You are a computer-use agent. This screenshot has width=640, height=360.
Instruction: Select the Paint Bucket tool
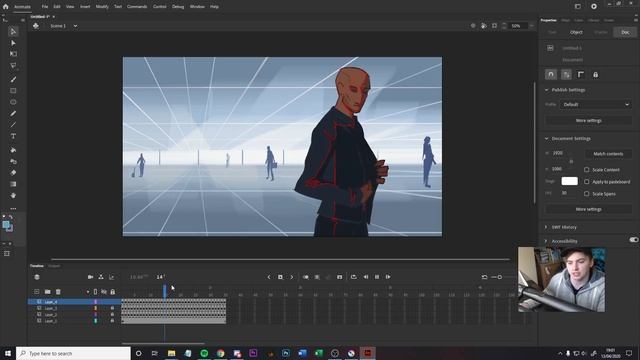click(13, 150)
